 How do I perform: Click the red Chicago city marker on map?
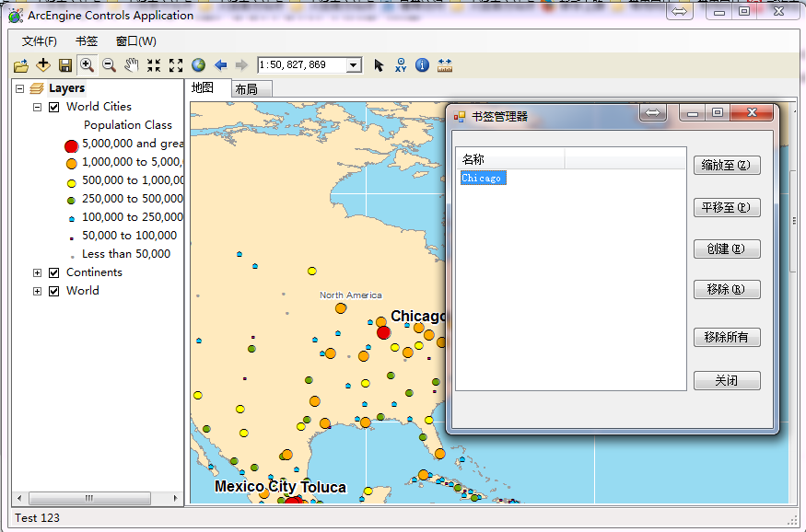(383, 333)
